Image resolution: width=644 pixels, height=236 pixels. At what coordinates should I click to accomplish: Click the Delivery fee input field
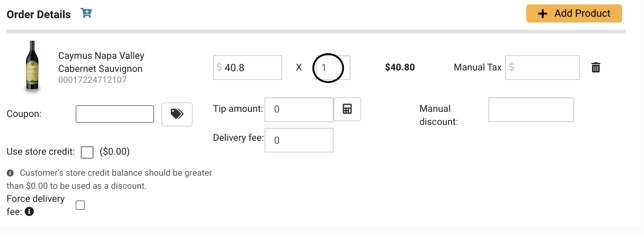[299, 140]
